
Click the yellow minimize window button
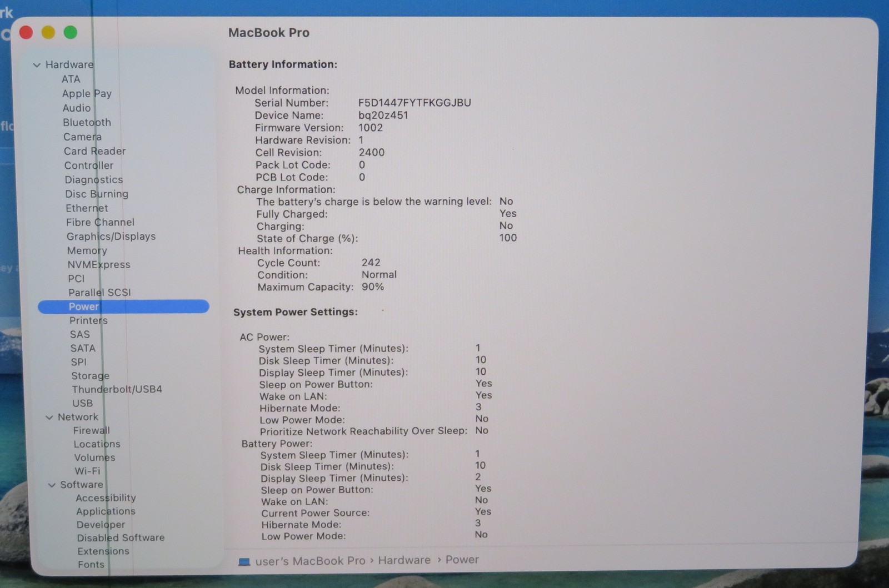click(48, 33)
